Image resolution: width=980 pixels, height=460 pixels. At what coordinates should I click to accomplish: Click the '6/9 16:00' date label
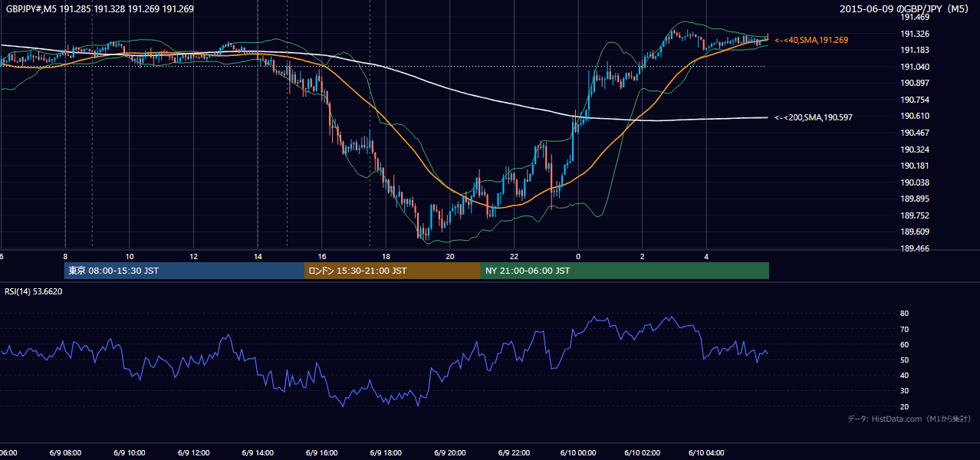321,452
